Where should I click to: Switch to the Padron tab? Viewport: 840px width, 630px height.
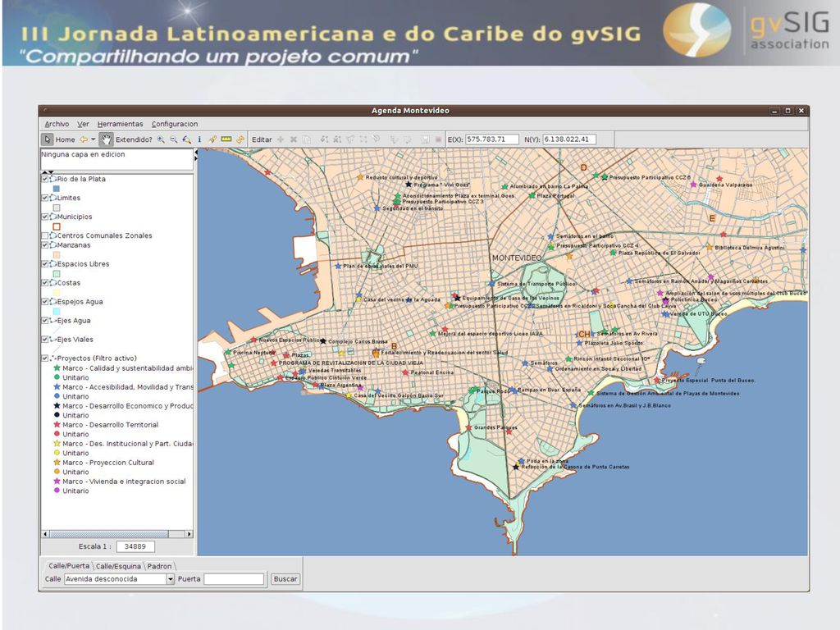click(x=160, y=566)
